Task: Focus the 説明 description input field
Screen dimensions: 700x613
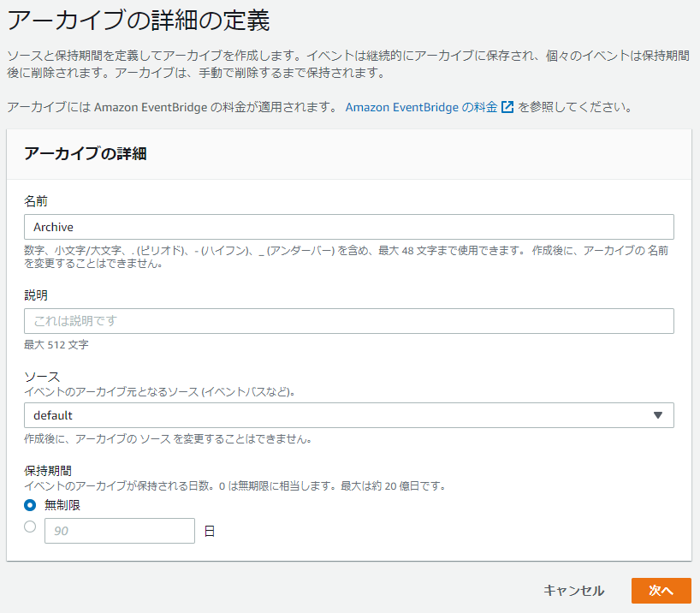Action: click(x=348, y=321)
